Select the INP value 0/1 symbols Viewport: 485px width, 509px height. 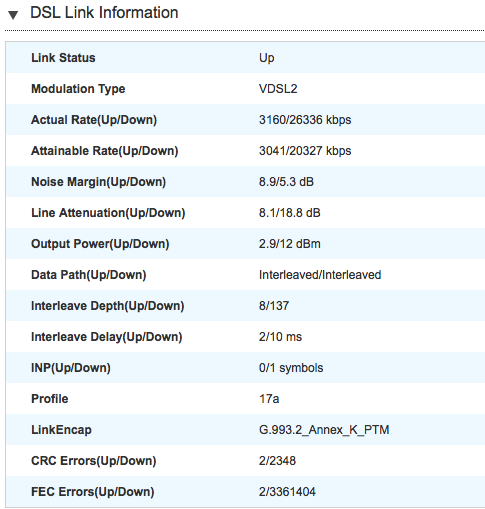291,368
